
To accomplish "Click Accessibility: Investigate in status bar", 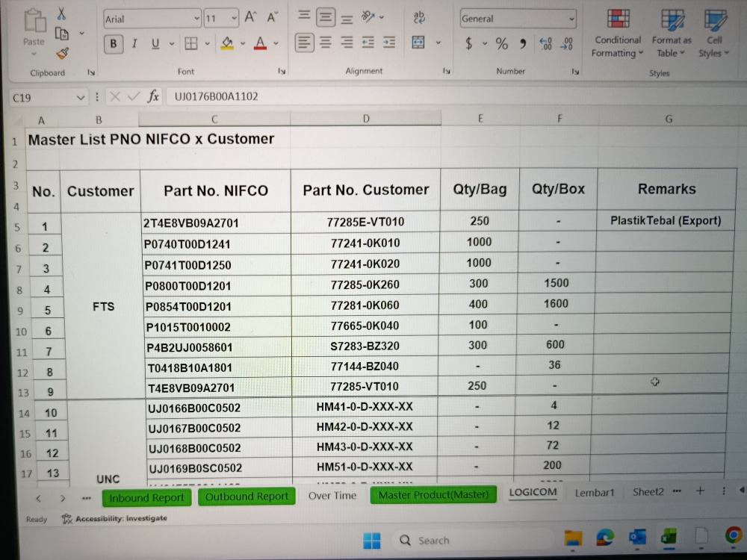I will pos(114,518).
